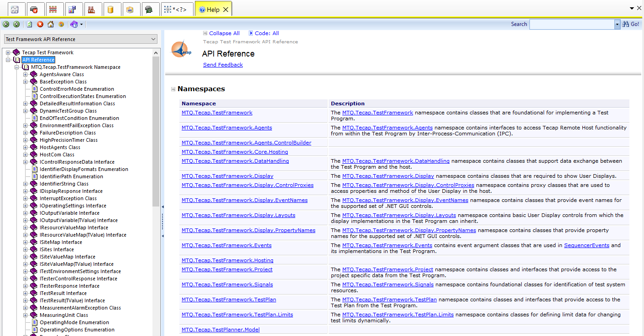Click the Send Feedback link
The width and height of the screenshot is (644, 336).
[x=223, y=65]
